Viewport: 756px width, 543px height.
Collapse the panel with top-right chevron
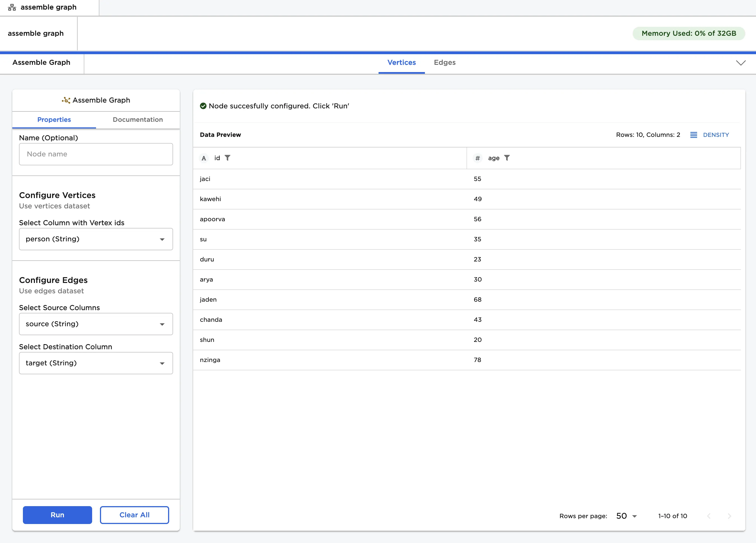740,63
